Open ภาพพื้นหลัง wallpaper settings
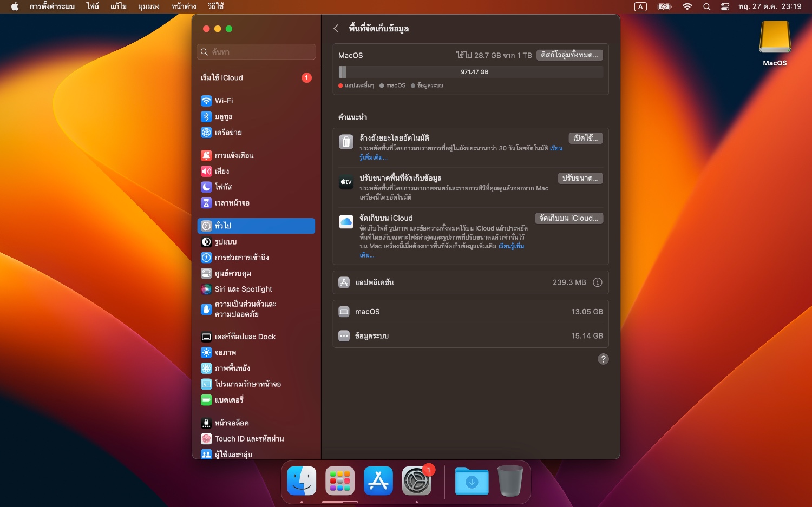 256,368
